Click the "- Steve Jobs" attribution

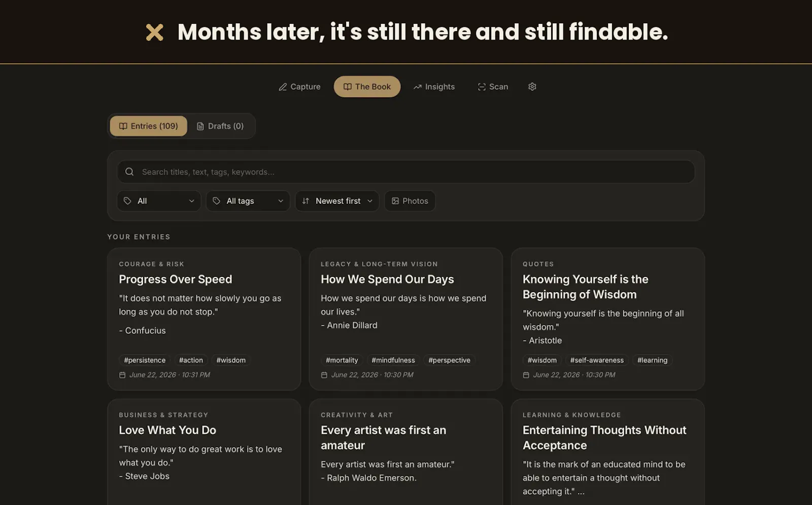coord(144,477)
